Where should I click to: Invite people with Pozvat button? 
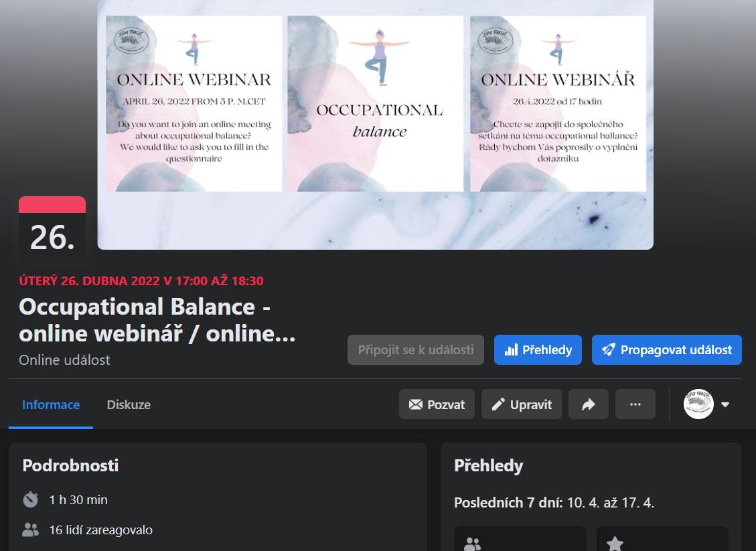437,404
